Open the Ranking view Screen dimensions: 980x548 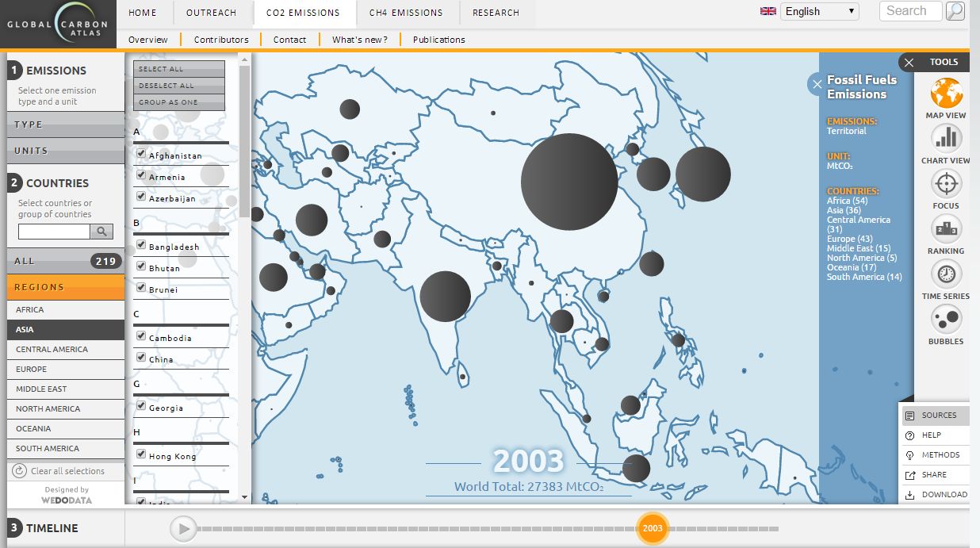(x=946, y=229)
